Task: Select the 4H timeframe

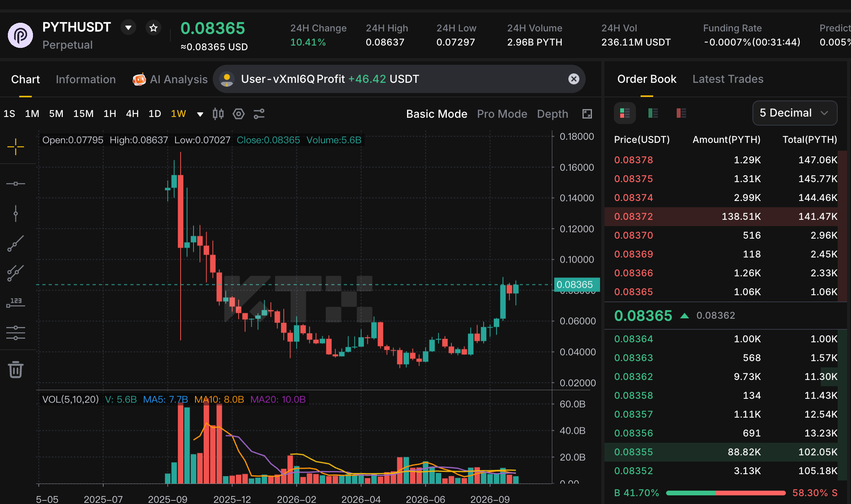Action: (132, 114)
